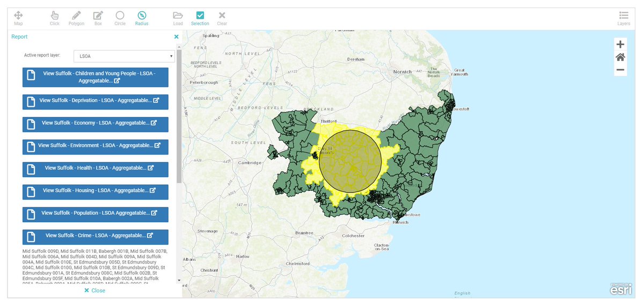This screenshot has height=300, width=644.
Task: Click the esri logo
Action: point(621,289)
